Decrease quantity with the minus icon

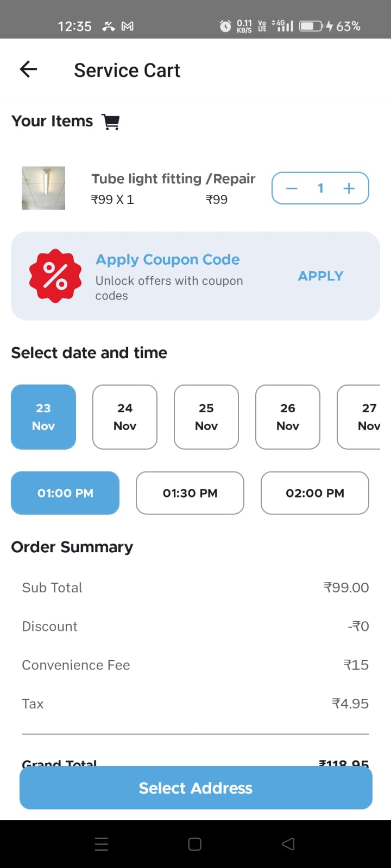tap(292, 188)
